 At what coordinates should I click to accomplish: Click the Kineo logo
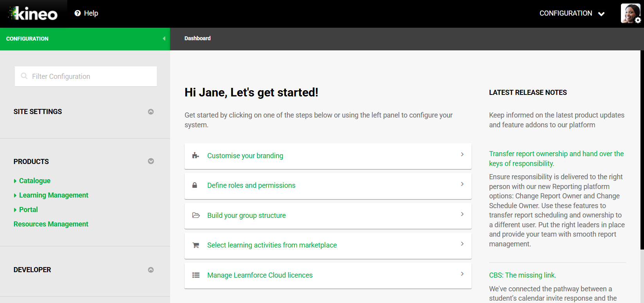[34, 14]
